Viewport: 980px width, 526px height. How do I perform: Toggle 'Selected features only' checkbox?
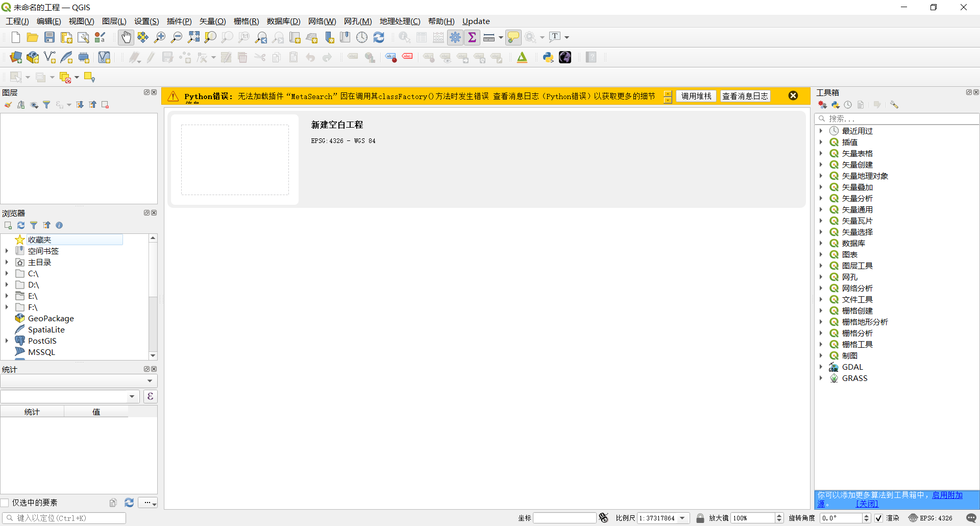click(x=5, y=503)
